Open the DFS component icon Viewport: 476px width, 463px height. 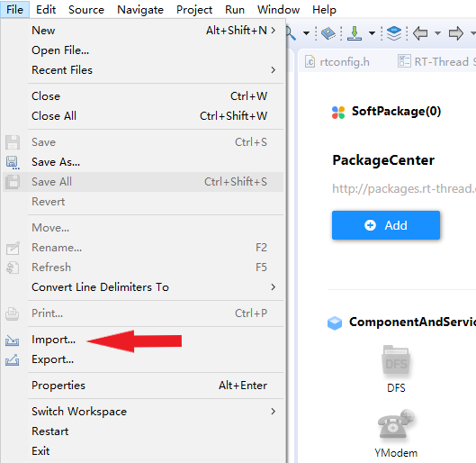point(396,360)
